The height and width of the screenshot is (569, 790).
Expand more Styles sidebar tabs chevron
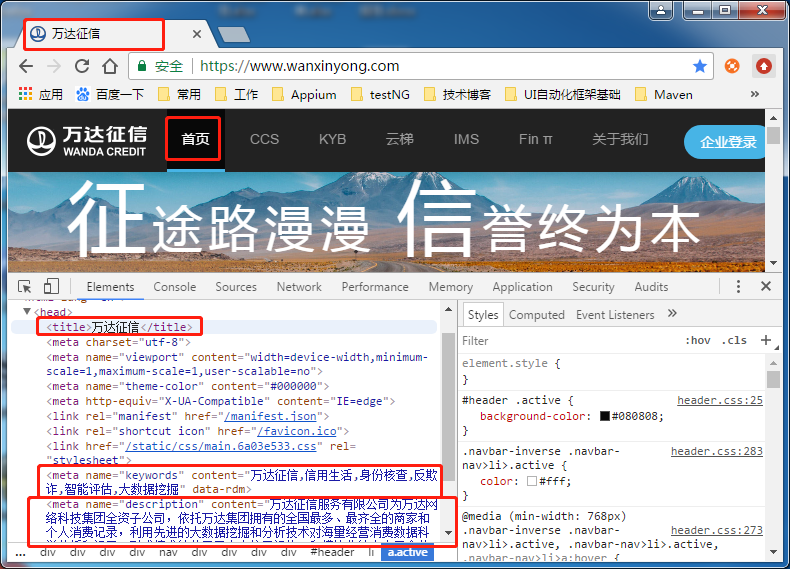(x=672, y=314)
